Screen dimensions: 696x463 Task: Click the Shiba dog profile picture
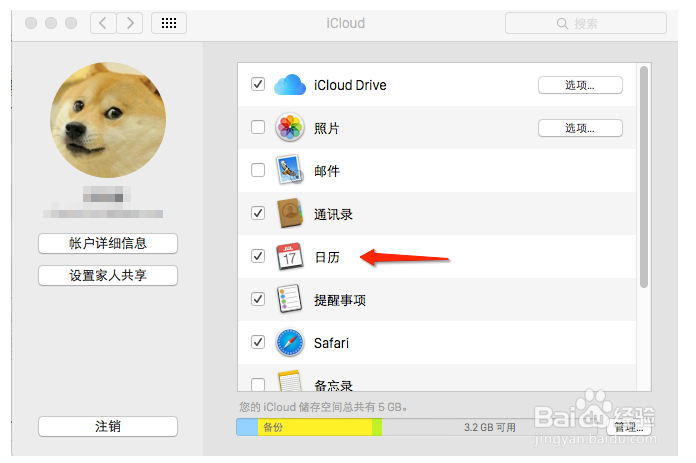(x=108, y=120)
